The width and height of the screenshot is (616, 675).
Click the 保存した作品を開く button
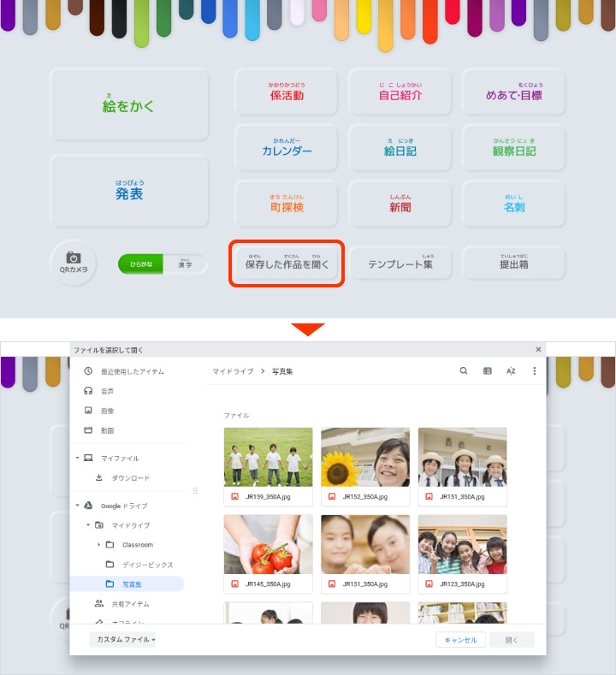287,264
